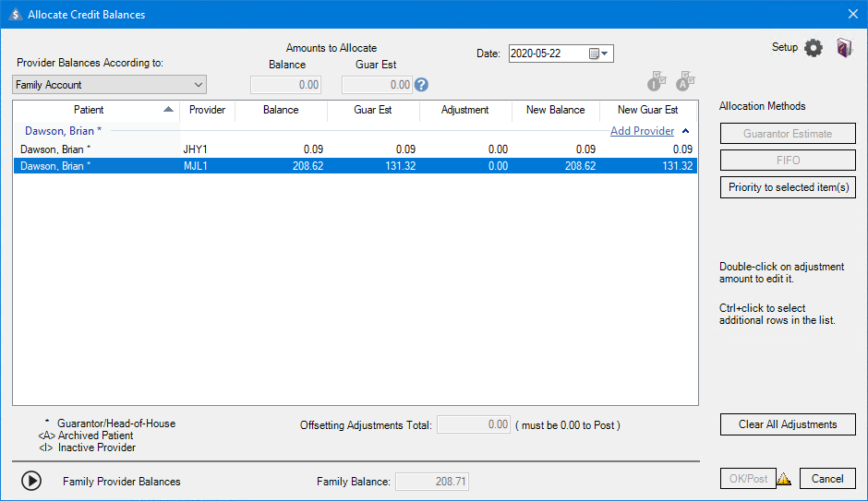The image size is (868, 501).
Task: Select the Dawson, Brian JHY1 row
Action: 92,149
